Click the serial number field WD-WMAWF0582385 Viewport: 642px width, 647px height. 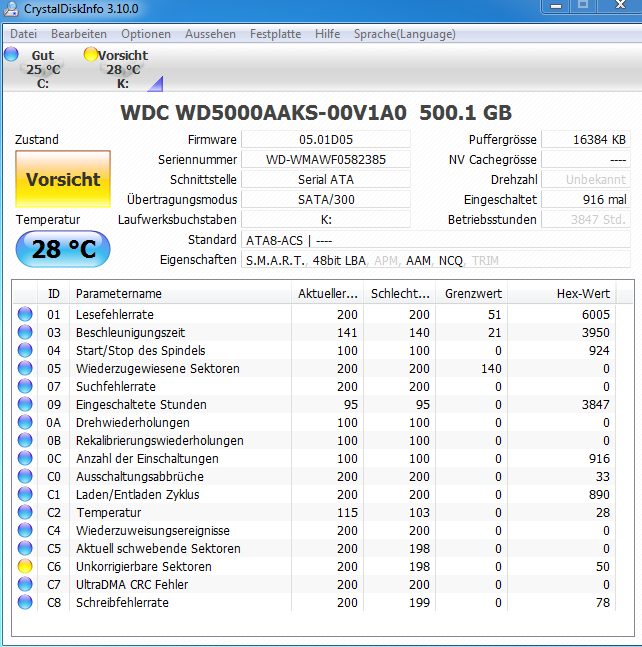[326, 160]
